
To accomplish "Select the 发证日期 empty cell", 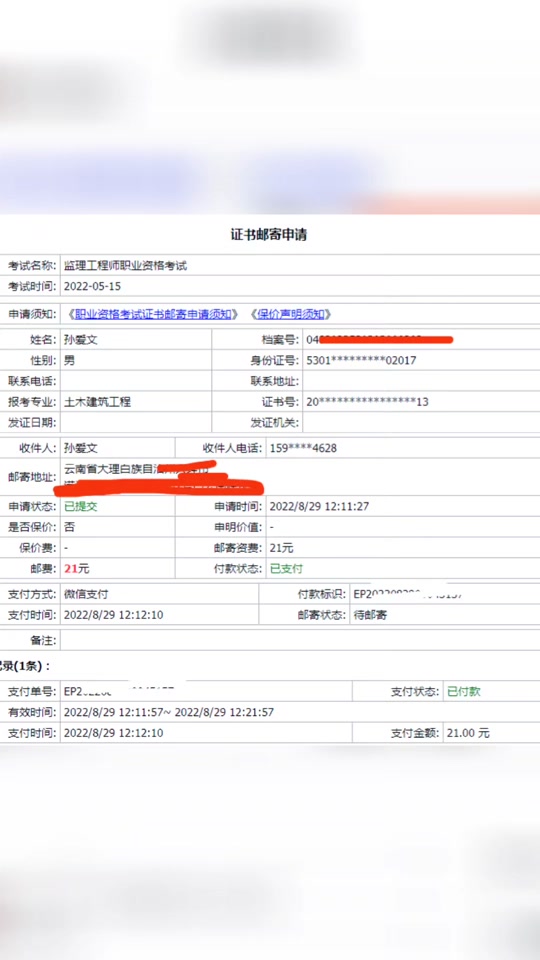I will (x=136, y=422).
